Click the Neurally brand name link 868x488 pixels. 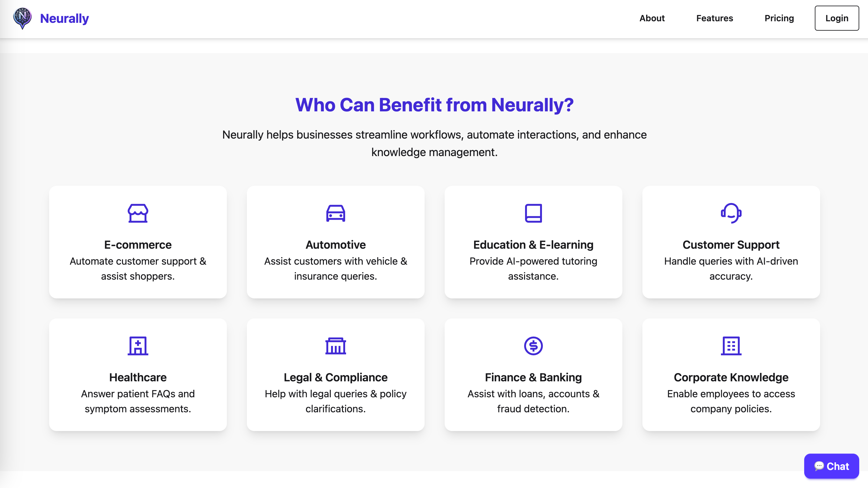(x=64, y=18)
